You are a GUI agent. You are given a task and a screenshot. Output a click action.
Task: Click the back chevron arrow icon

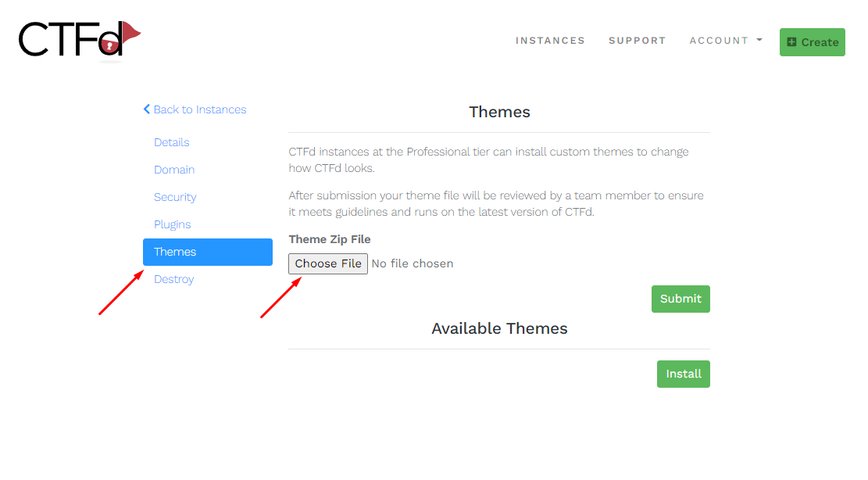(x=147, y=109)
